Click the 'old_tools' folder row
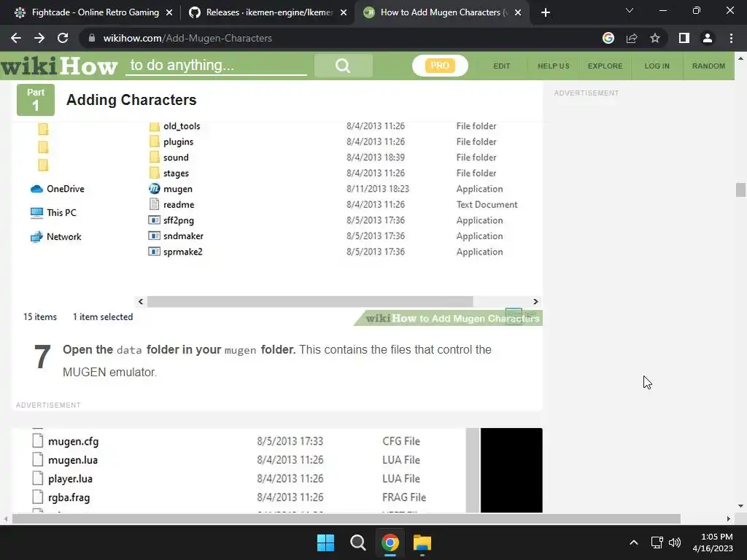Screen dimensions: 747x560 point(333,126)
